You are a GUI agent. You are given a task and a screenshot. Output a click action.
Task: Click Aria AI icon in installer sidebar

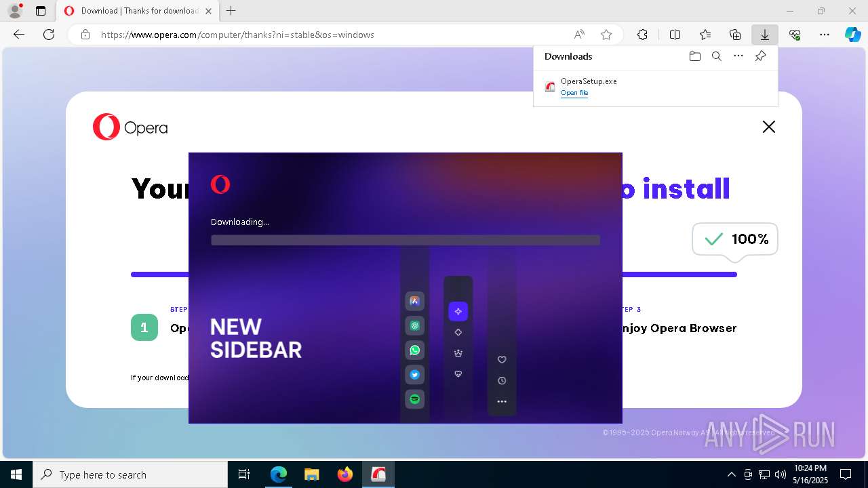pyautogui.click(x=415, y=301)
